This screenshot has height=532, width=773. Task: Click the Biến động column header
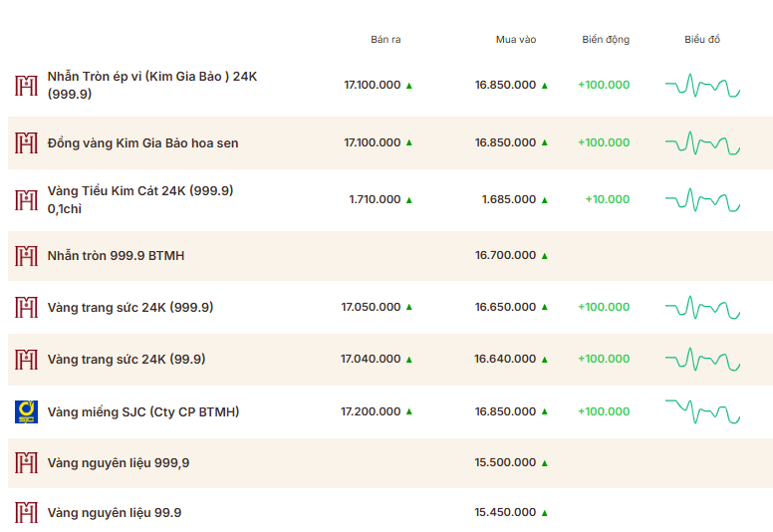pos(606,40)
